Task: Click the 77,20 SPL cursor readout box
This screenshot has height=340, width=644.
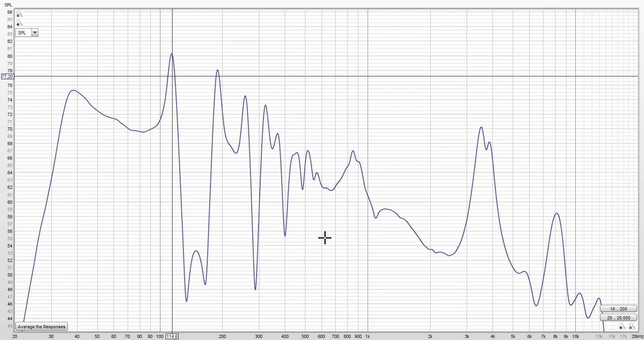Action: pyautogui.click(x=7, y=76)
